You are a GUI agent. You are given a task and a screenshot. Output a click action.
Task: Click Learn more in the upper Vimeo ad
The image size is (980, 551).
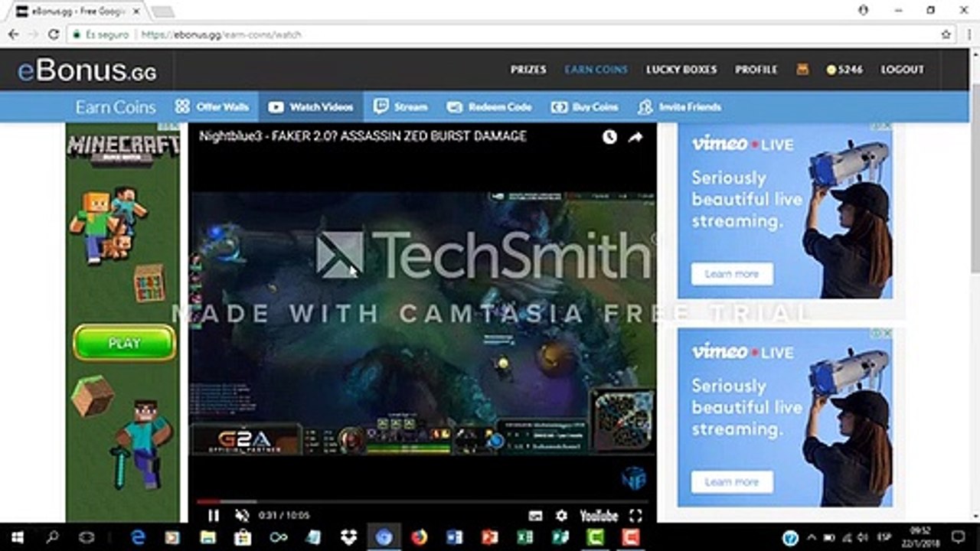pos(732,274)
